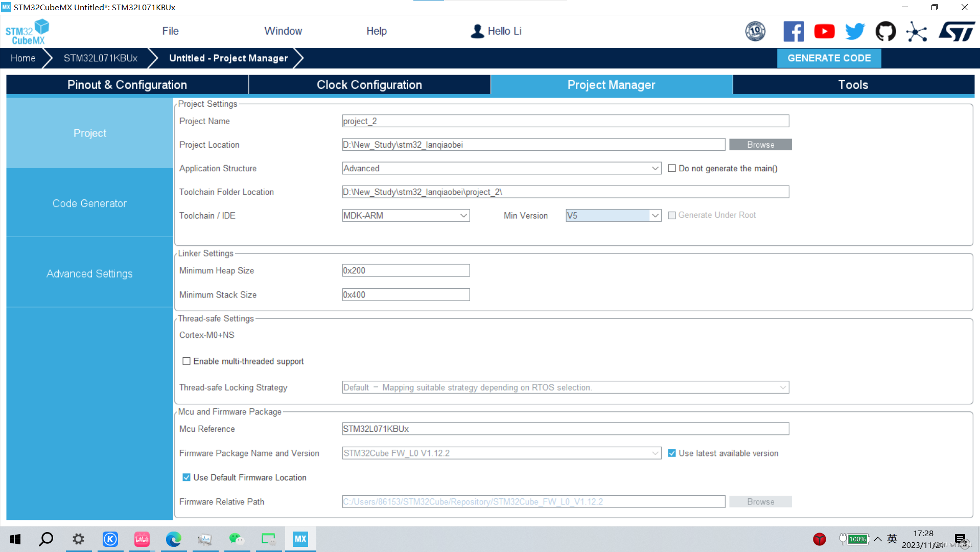980x552 pixels.
Task: Select the STM32CubeMX MX taskbar icon
Action: coord(300,539)
